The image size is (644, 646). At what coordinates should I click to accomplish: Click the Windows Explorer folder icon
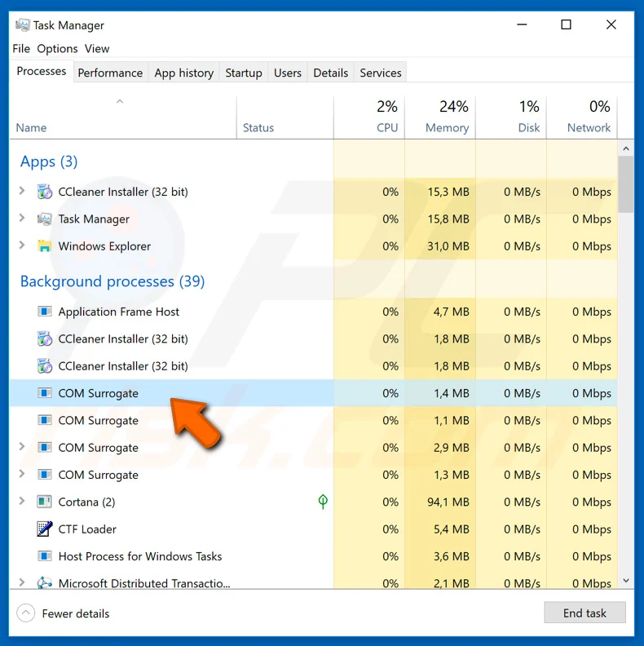(x=45, y=246)
